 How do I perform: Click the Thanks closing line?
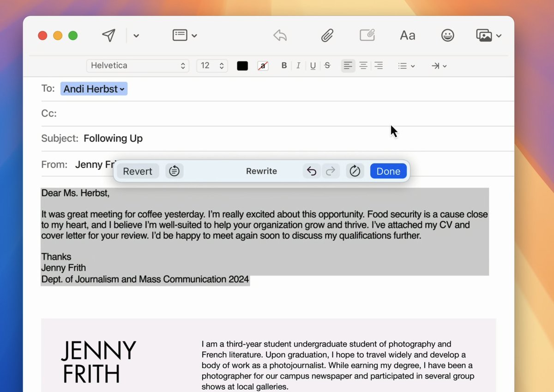click(x=56, y=257)
